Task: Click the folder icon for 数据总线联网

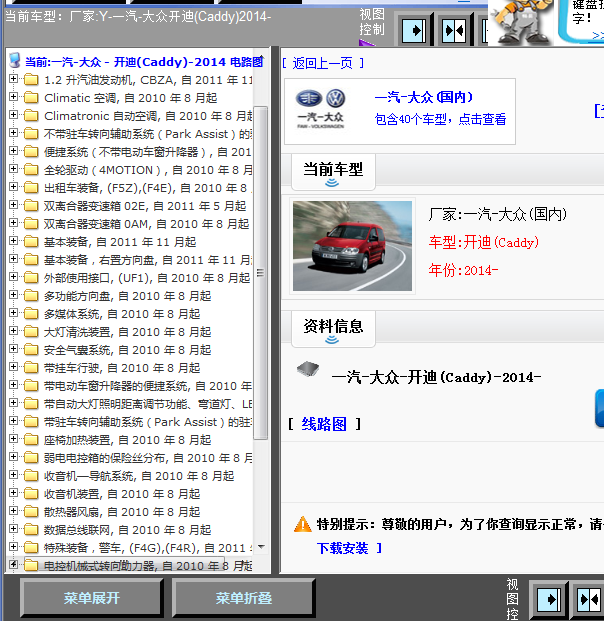Action: 31,530
